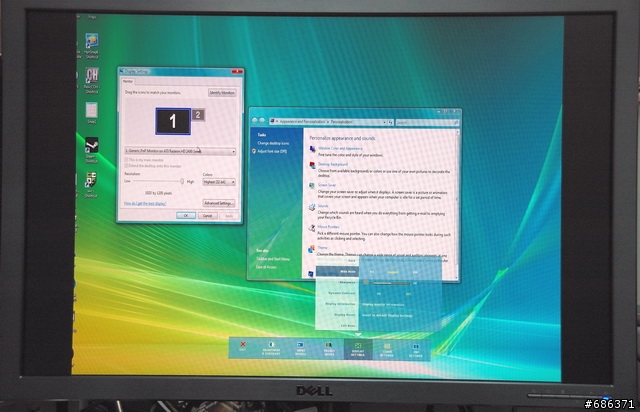Click the Back arrow in the Personalization window

[255, 121]
